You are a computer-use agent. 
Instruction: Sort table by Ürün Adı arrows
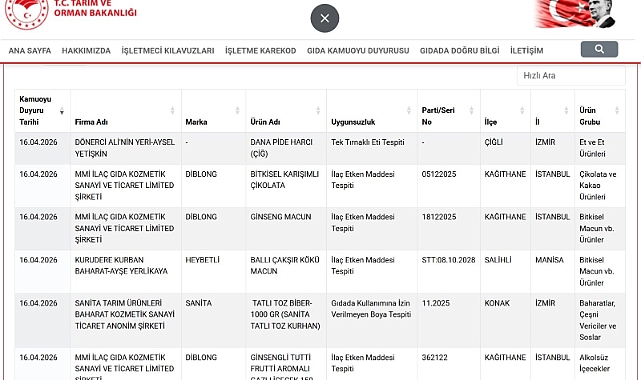[x=318, y=110]
